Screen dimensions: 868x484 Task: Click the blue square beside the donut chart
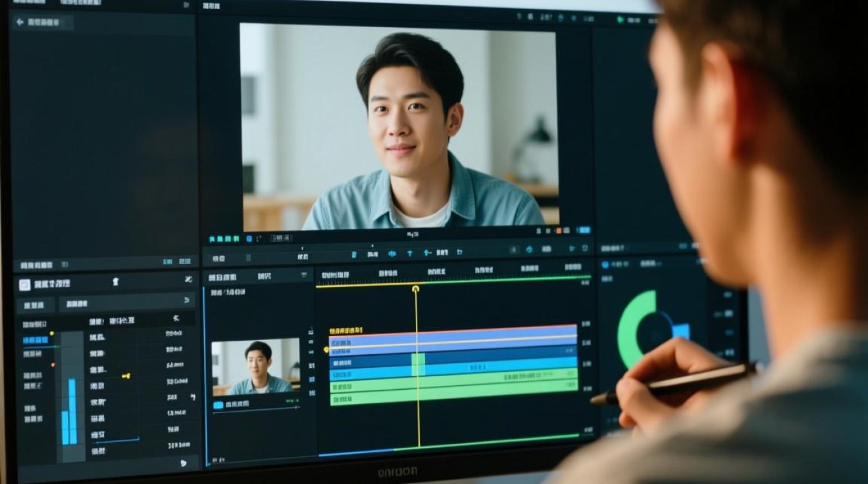[680, 331]
